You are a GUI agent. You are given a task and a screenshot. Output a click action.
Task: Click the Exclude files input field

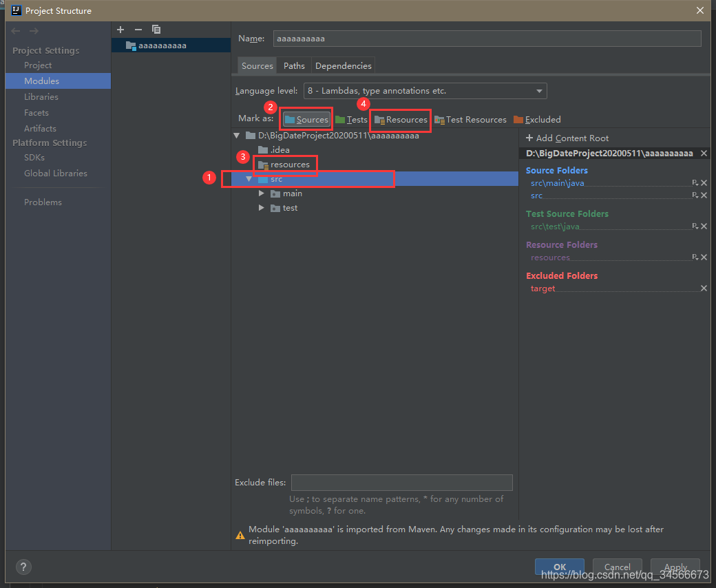tap(402, 483)
